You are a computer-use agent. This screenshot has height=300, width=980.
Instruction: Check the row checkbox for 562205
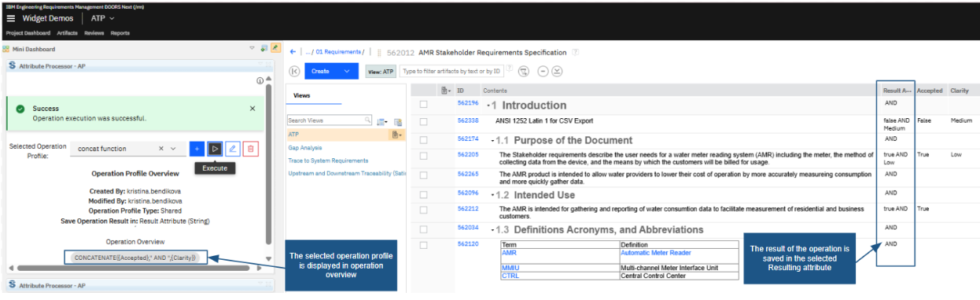click(x=424, y=156)
